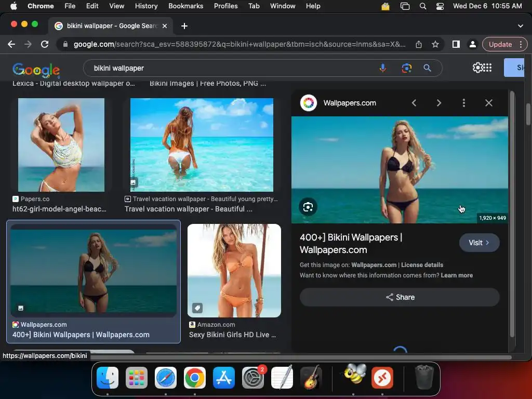Open the Papers.co image thumbnail

click(61, 145)
